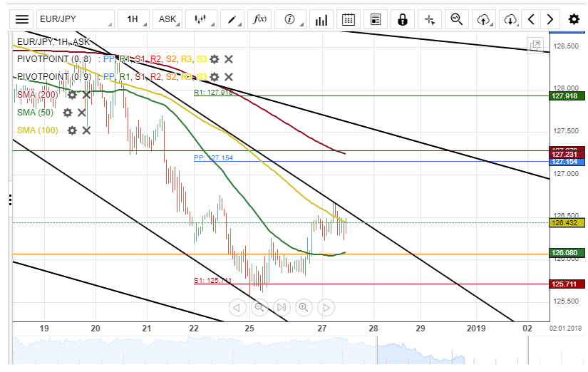Viewport: 588px width, 372px height.
Task: Click the detach chart window icon
Action: click(535, 46)
